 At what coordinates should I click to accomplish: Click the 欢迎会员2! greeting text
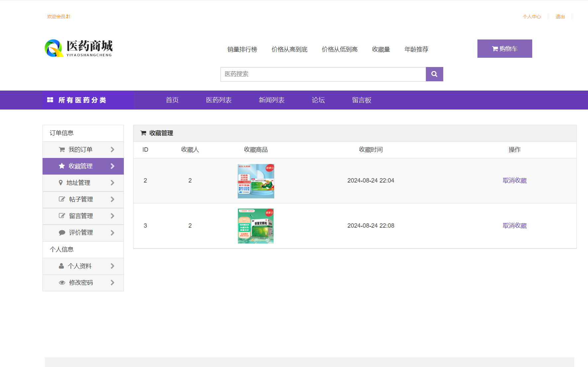point(58,17)
